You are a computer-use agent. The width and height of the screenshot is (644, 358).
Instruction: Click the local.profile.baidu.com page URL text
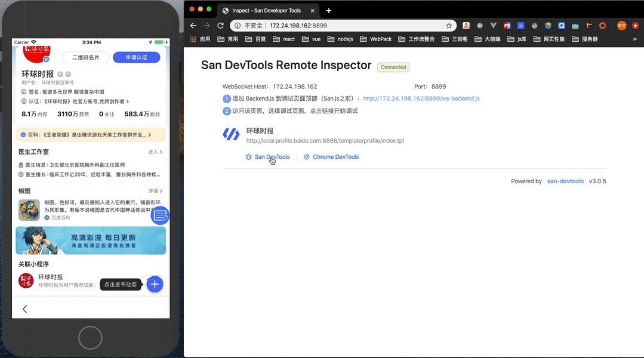325,141
